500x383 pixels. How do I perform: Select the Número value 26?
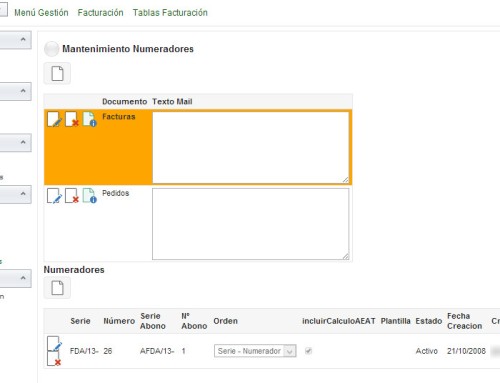pos(108,351)
